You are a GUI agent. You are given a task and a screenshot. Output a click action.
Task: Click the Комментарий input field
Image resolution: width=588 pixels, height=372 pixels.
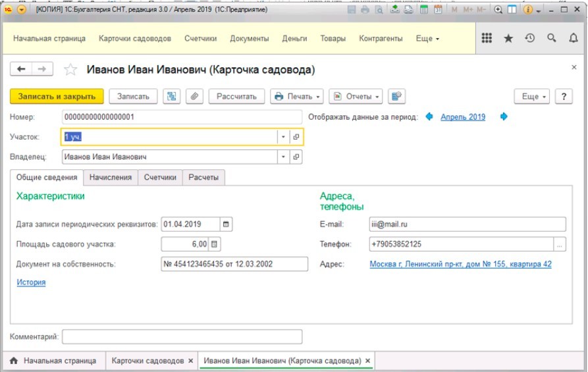(x=182, y=337)
